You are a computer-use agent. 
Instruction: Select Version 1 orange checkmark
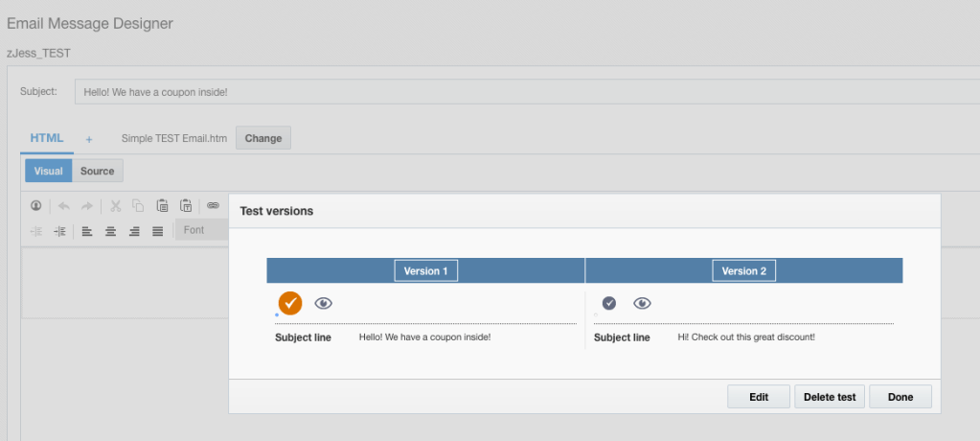pos(290,303)
